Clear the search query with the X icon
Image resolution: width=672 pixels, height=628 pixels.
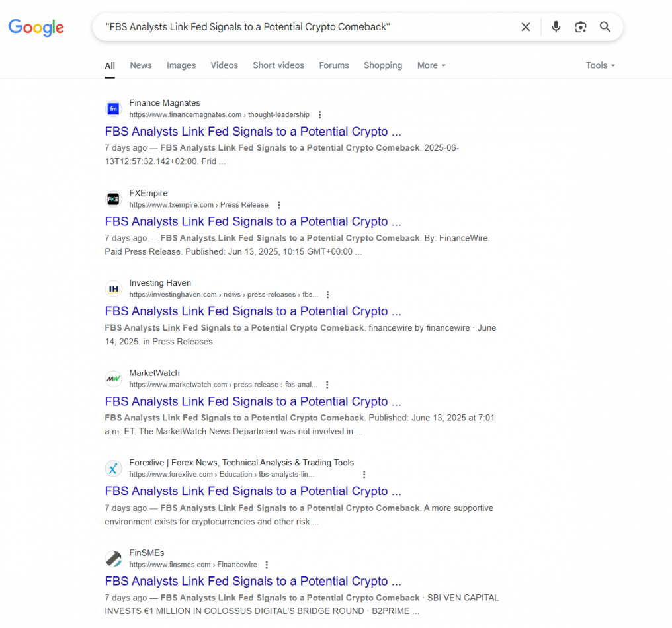pos(525,27)
